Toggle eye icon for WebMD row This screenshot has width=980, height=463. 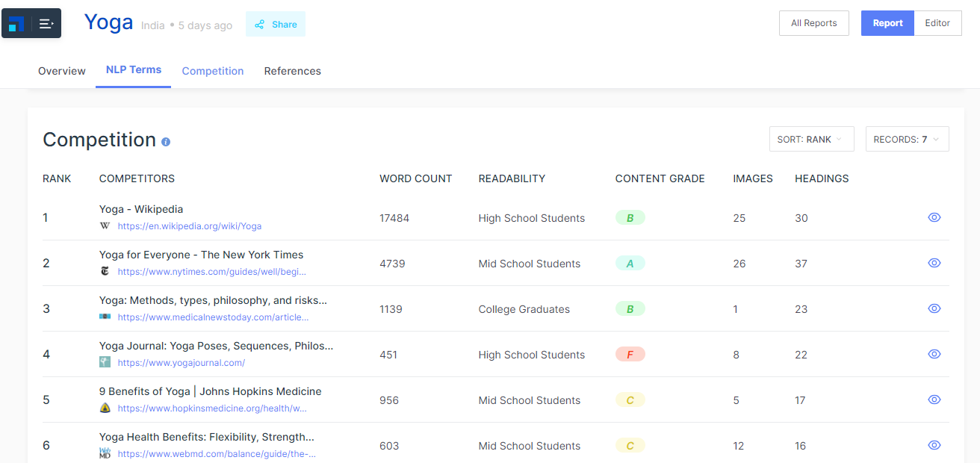click(934, 445)
